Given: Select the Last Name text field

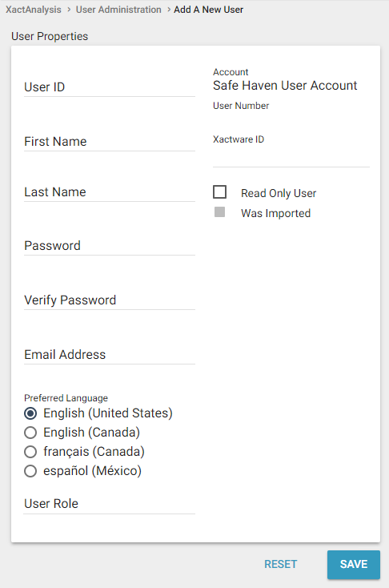Looking at the screenshot, I should [110, 192].
